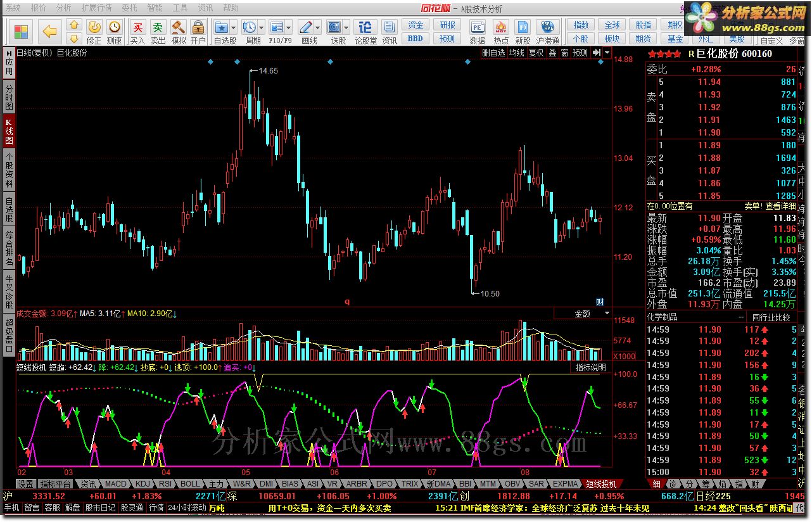Open 同行业比较 industry comparison
This screenshot has width=812, height=522.
point(771,317)
